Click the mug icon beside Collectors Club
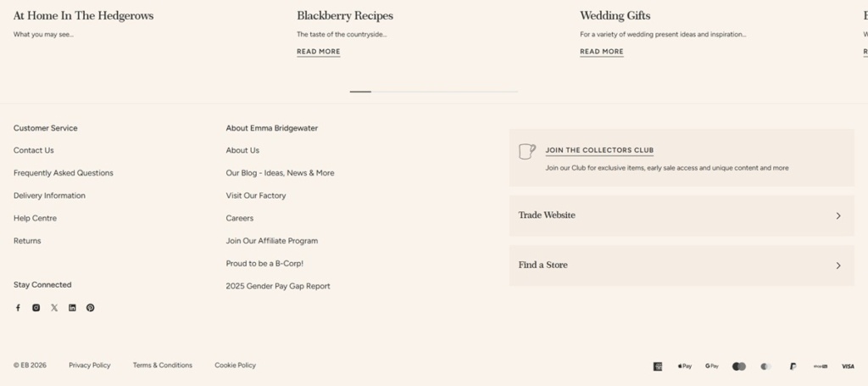The height and width of the screenshot is (386, 868). (x=527, y=151)
